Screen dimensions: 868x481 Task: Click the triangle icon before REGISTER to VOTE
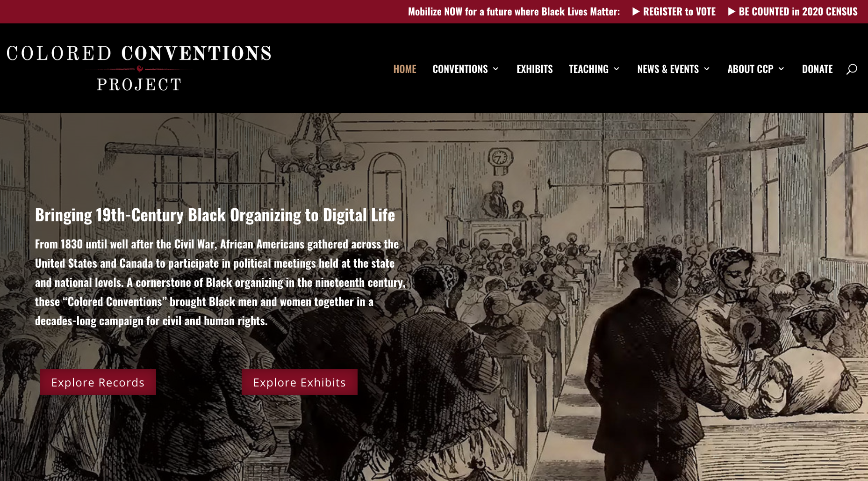(x=636, y=12)
